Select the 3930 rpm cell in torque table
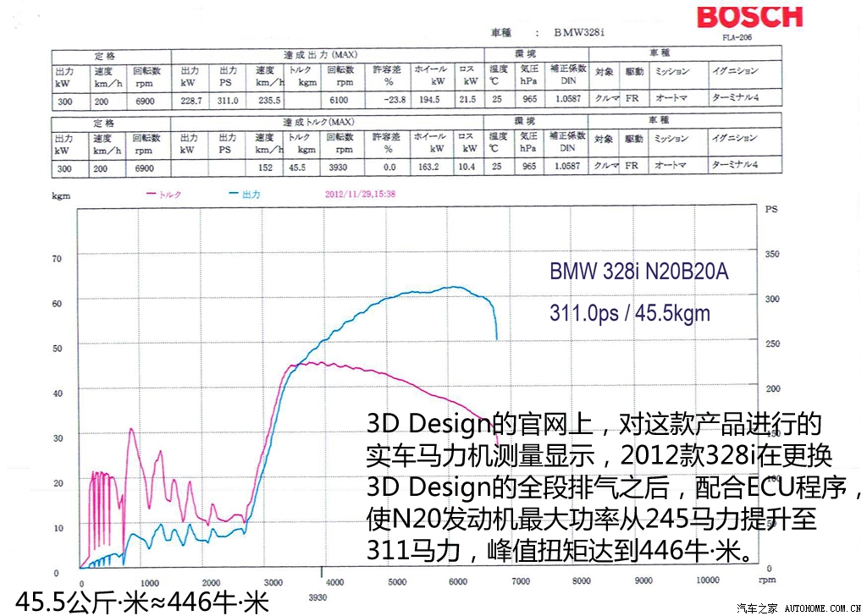This screenshot has width=867, height=616. pyautogui.click(x=338, y=168)
